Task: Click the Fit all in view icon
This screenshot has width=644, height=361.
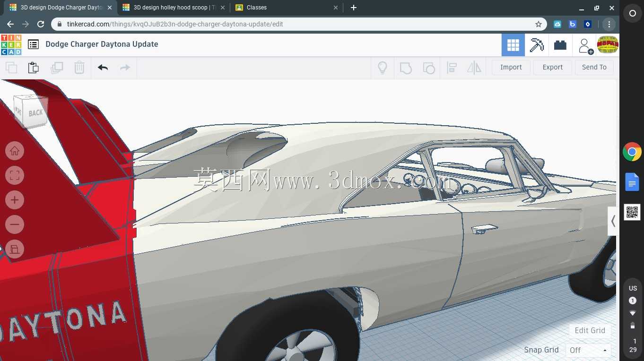Action: (15, 175)
